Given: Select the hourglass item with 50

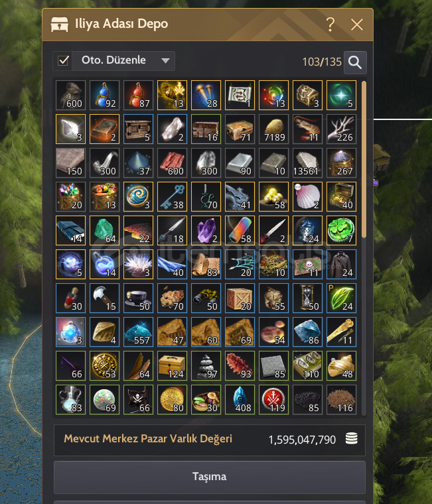Looking at the screenshot, I should pyautogui.click(x=307, y=298).
